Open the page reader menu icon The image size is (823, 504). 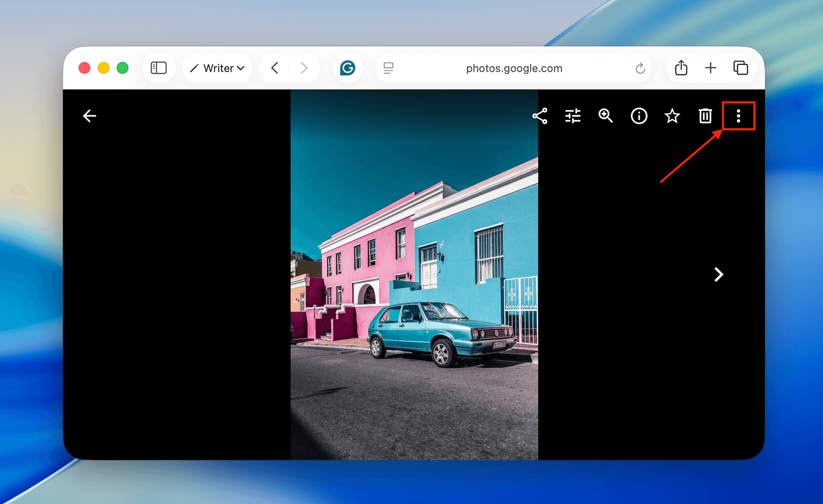point(388,68)
